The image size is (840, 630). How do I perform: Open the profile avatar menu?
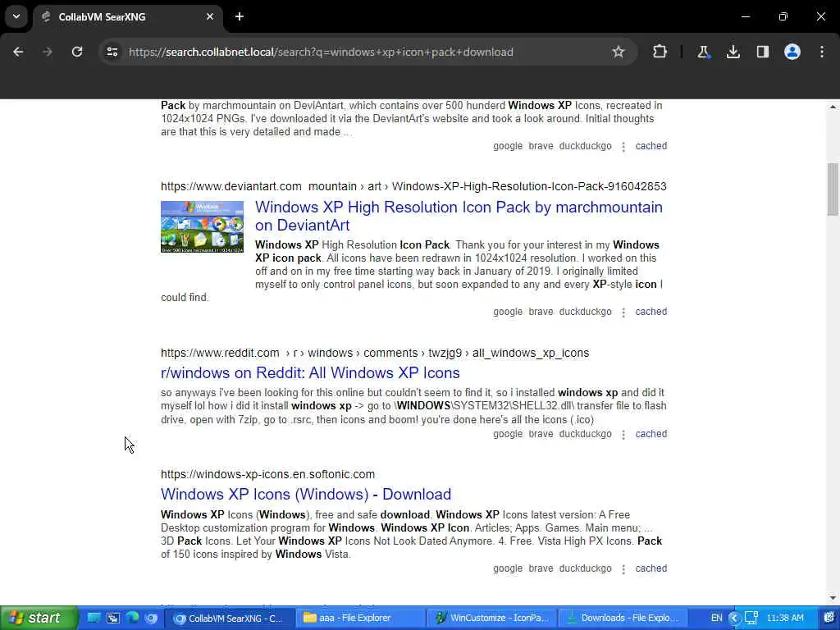pyautogui.click(x=792, y=52)
